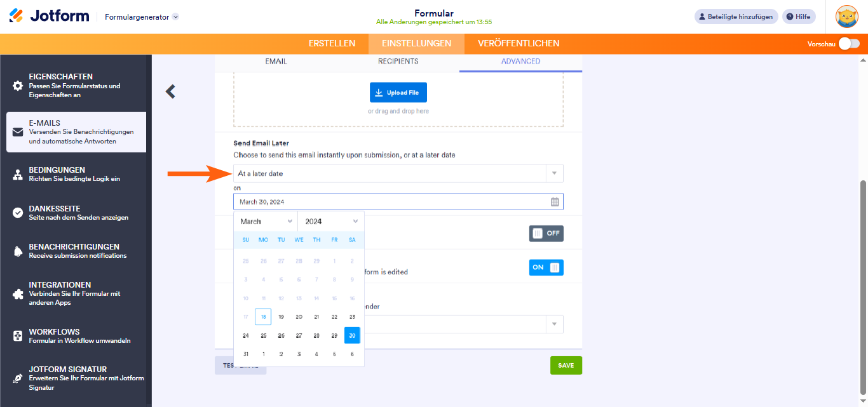
Task: Click the green Save button
Action: tap(566, 365)
